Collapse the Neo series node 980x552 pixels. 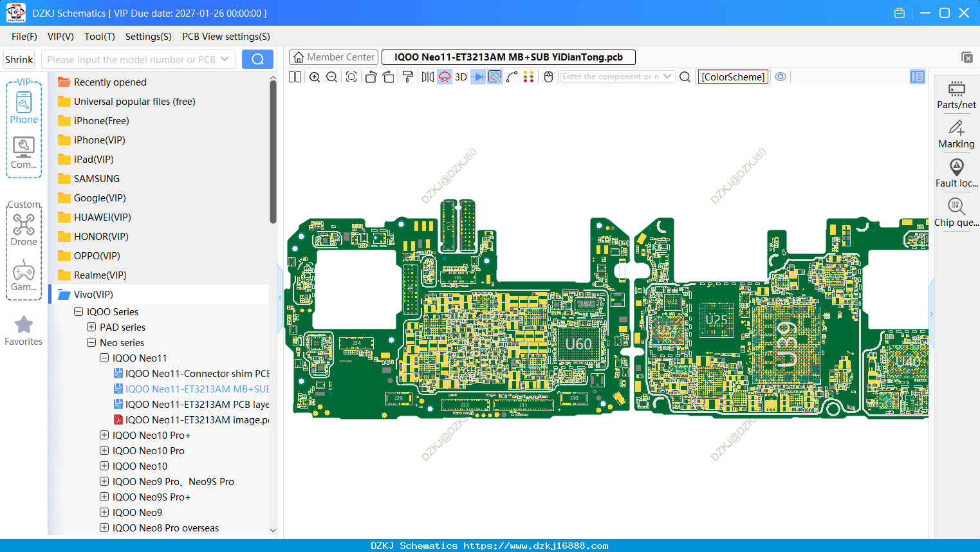(91, 342)
